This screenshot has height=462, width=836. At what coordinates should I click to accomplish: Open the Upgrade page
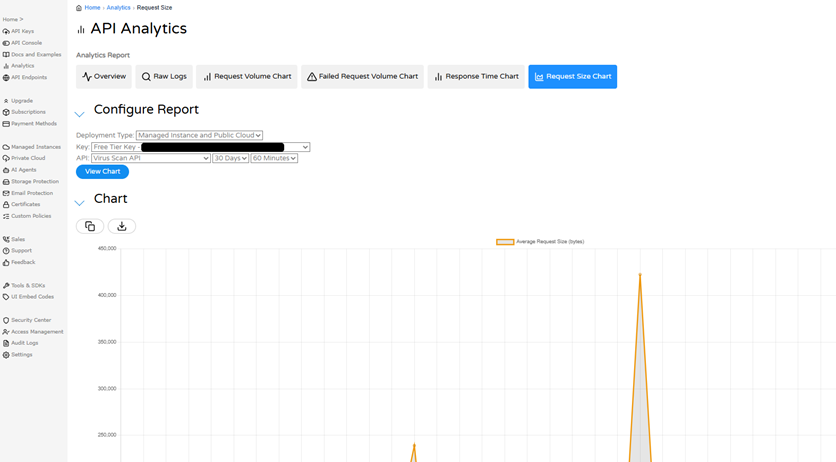18,101
